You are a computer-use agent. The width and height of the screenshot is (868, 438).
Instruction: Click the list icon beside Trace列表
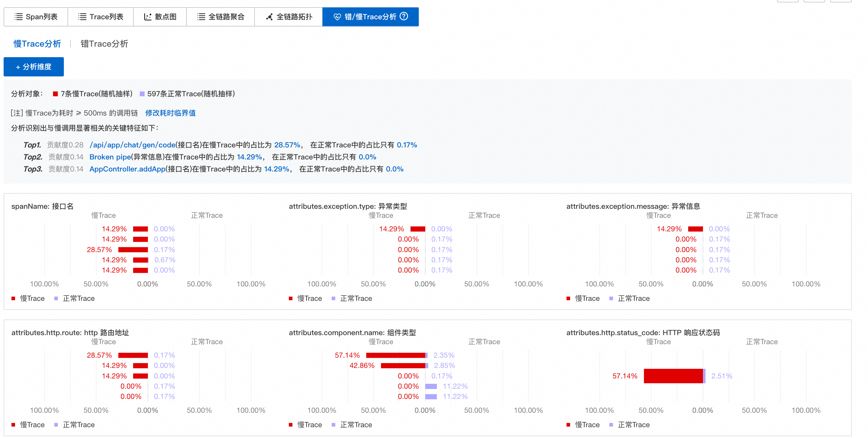click(82, 17)
